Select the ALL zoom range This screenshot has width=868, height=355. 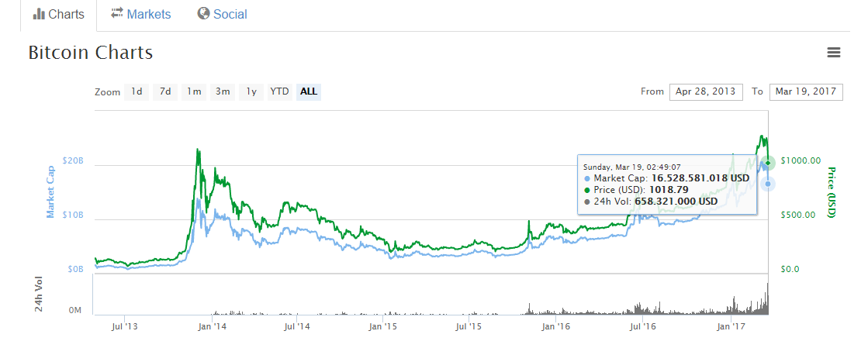309,91
